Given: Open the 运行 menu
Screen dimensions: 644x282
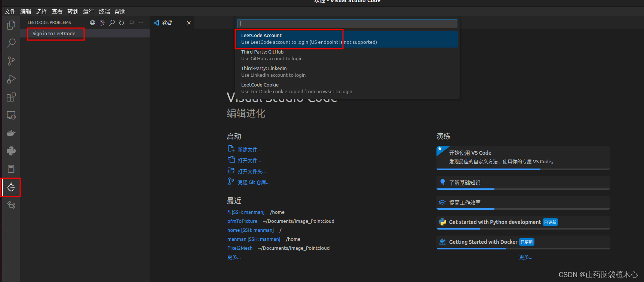Looking at the screenshot, I should 89,12.
